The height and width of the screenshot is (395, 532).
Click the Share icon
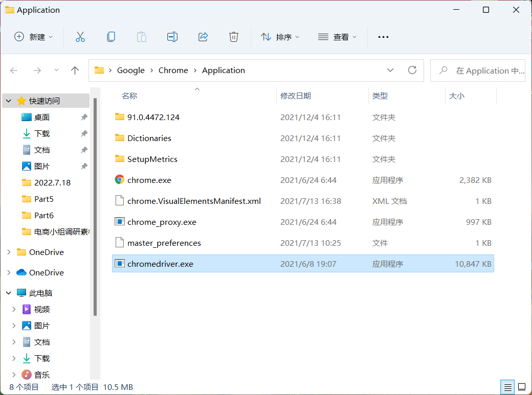point(203,36)
